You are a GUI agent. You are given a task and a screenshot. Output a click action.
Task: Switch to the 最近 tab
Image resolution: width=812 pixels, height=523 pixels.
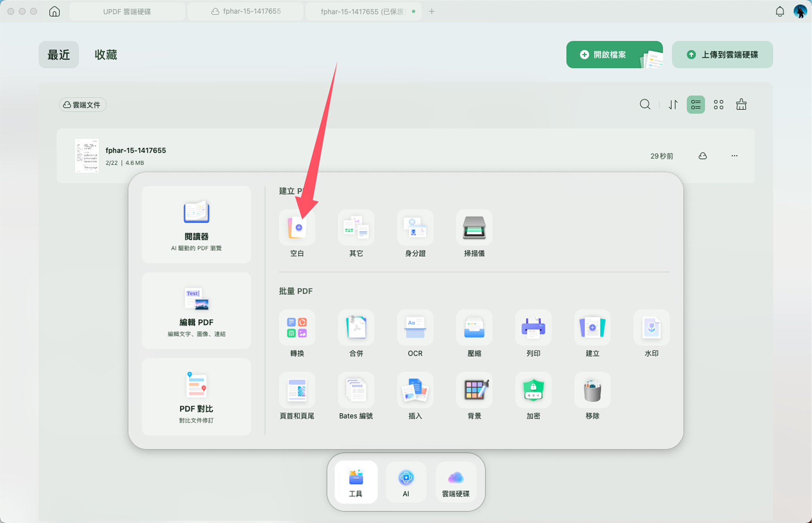click(x=59, y=55)
